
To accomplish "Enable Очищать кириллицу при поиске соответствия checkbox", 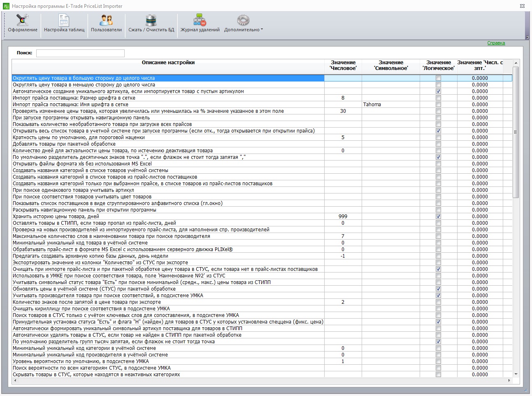I will coord(438,309).
